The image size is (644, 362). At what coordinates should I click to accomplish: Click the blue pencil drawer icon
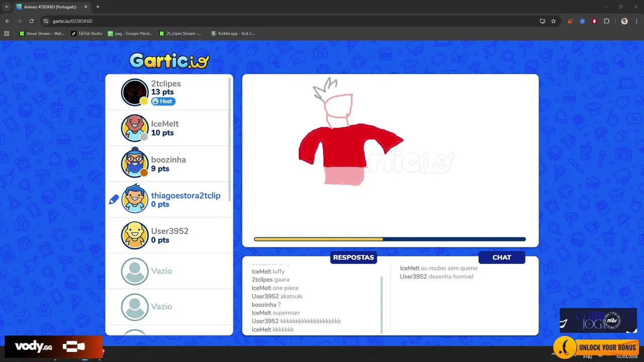click(x=114, y=200)
